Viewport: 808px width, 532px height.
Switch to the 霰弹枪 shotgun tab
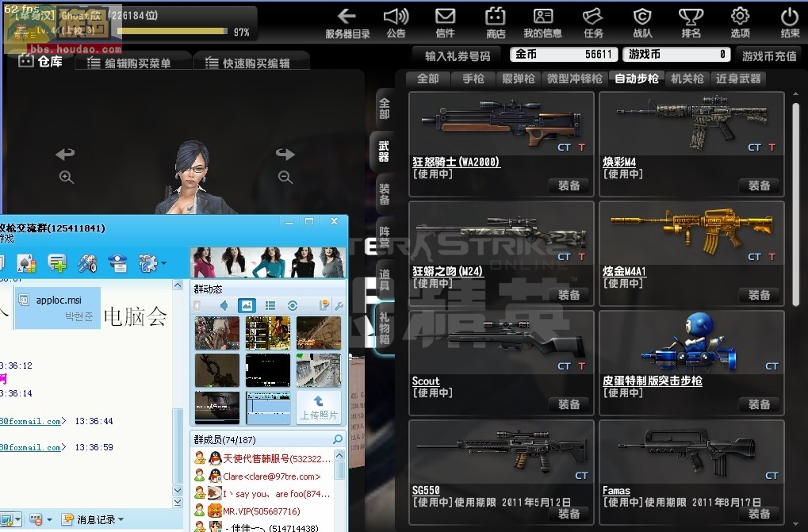[519, 78]
